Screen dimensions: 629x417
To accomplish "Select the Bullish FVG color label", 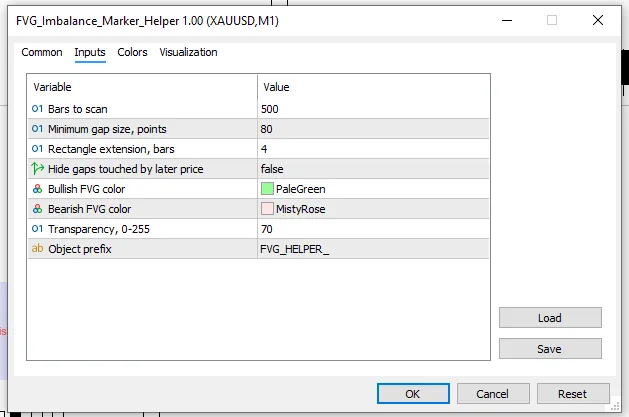I will 87,189.
